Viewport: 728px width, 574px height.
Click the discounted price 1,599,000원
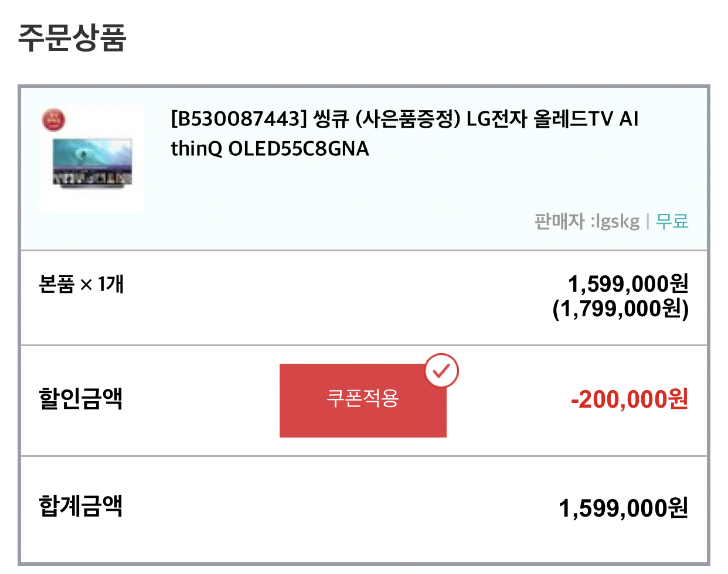[x=629, y=285]
